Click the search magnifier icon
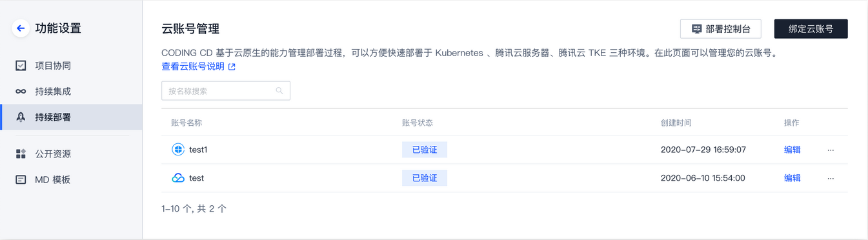Screen dimensions: 868x240 [279, 91]
